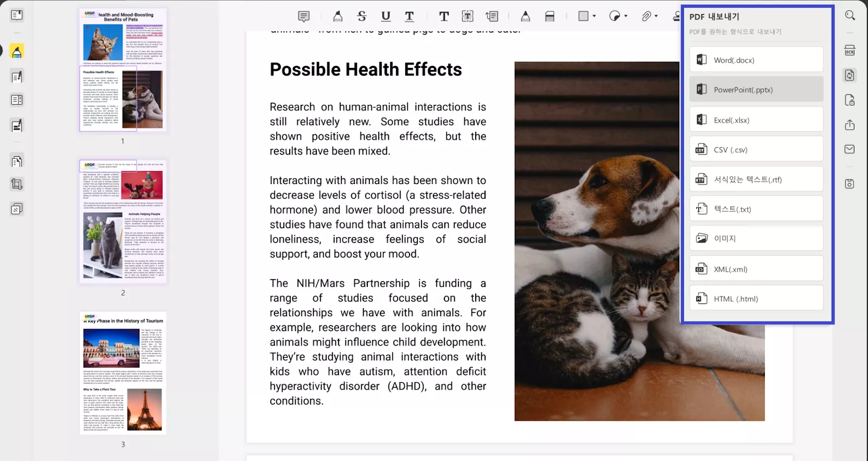Open the Prepare Form mode icon
The height and width of the screenshot is (461, 868).
pos(17,100)
